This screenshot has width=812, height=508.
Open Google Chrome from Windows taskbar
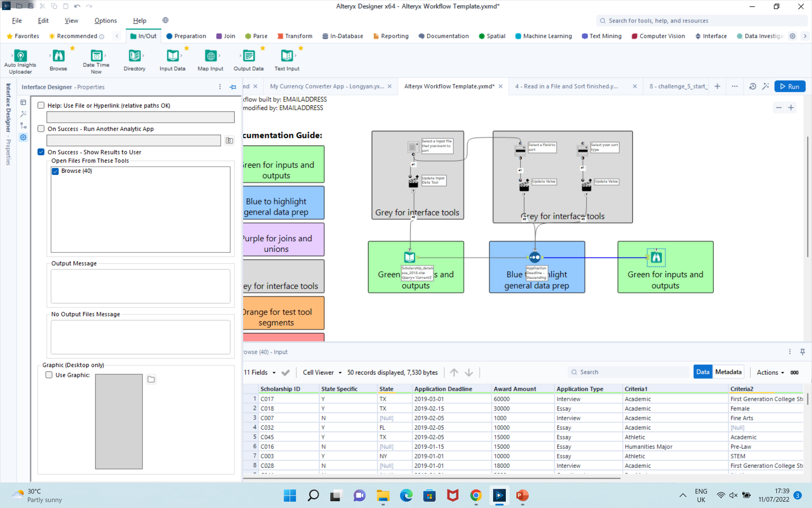click(476, 495)
